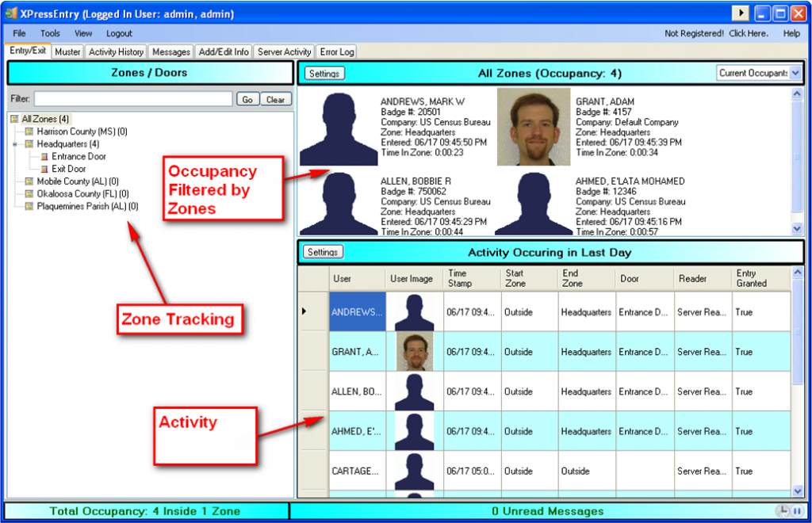This screenshot has width=812, height=523.
Task: Click the row selector arrow on the ANDREWS row
Action: 305,311
